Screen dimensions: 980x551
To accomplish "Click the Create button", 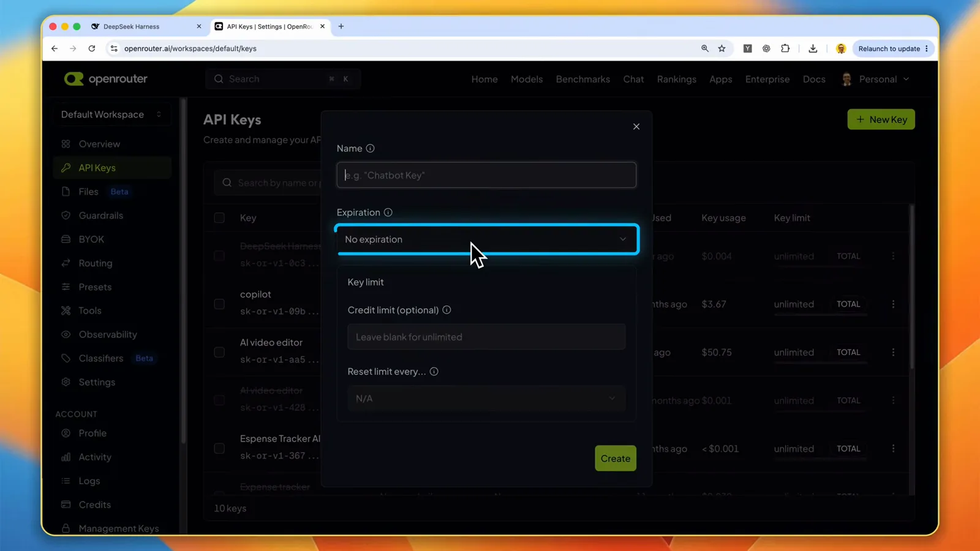I will pyautogui.click(x=616, y=459).
